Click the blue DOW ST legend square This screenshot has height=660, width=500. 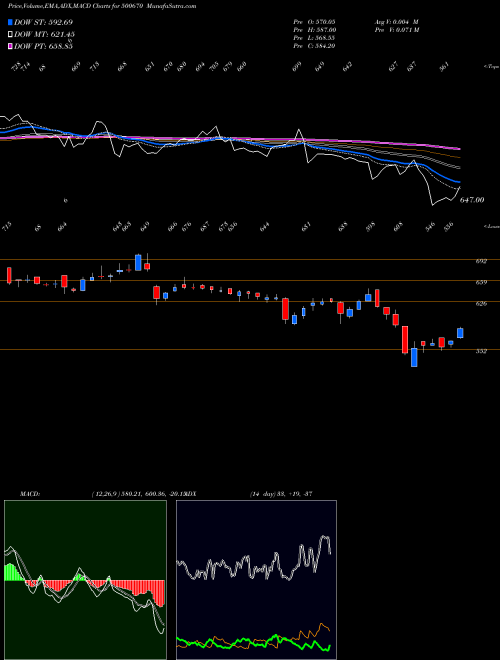pos(10,22)
